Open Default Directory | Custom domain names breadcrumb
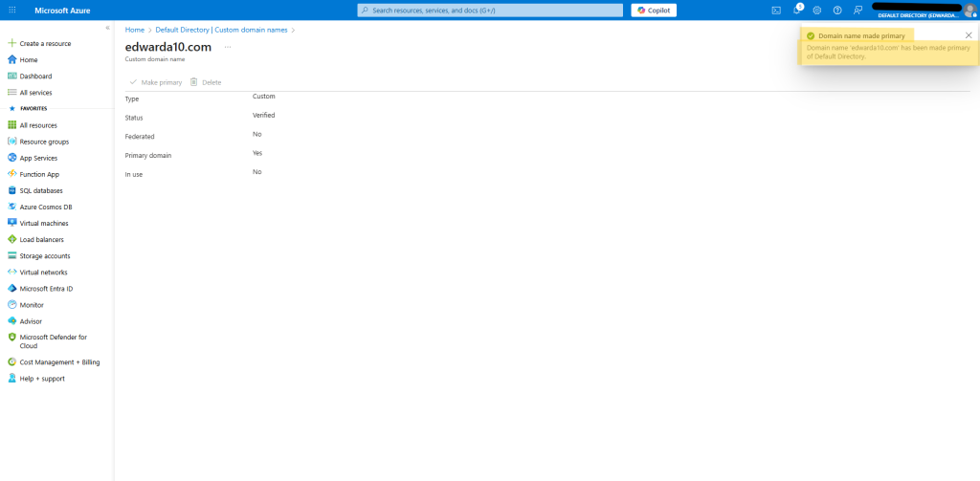The width and height of the screenshot is (980, 481). [x=221, y=30]
